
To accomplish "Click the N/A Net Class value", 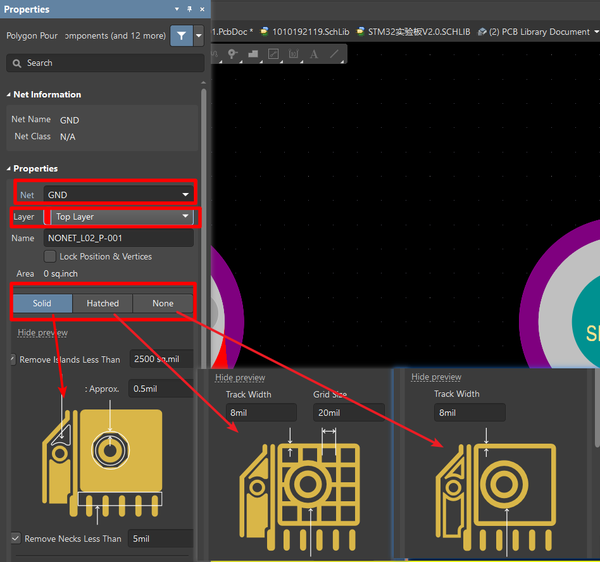I will pos(68,137).
